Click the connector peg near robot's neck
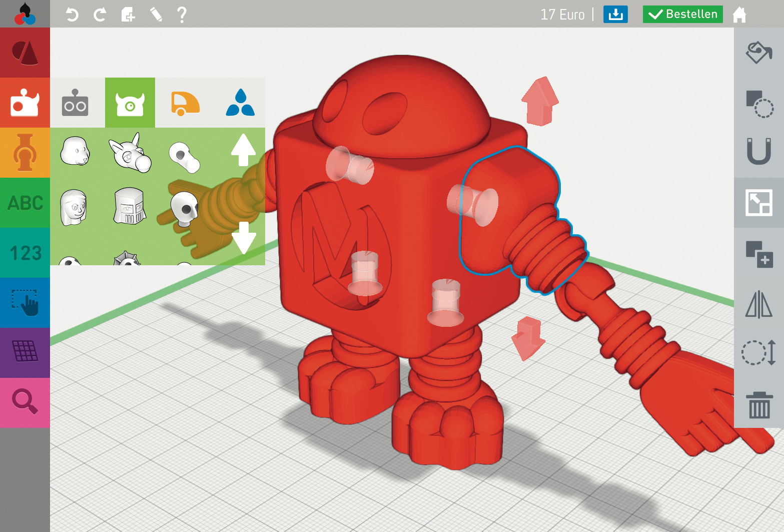Screen dimensions: 784x532 (x=350, y=165)
